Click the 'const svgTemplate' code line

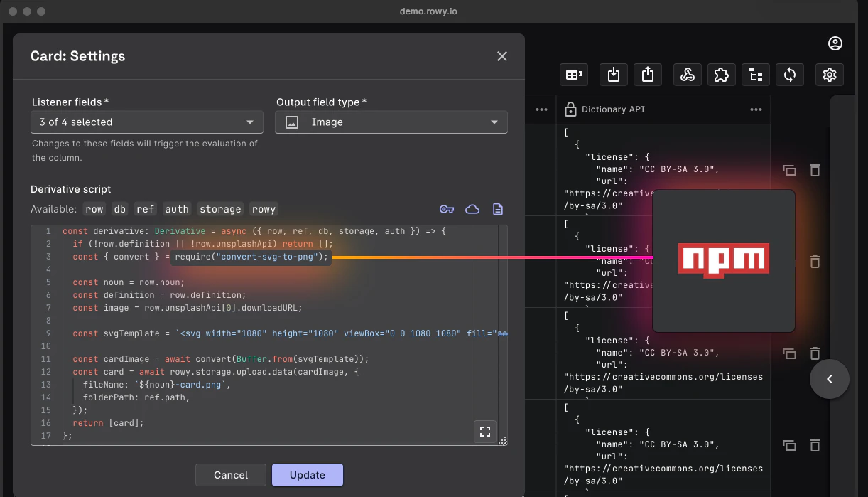pos(290,333)
